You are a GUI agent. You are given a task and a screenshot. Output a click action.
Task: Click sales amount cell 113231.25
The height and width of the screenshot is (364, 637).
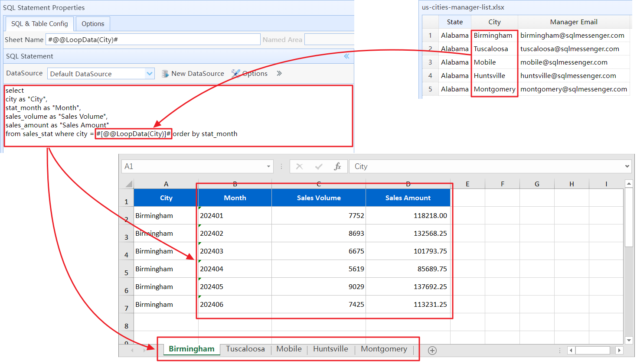tap(408, 304)
